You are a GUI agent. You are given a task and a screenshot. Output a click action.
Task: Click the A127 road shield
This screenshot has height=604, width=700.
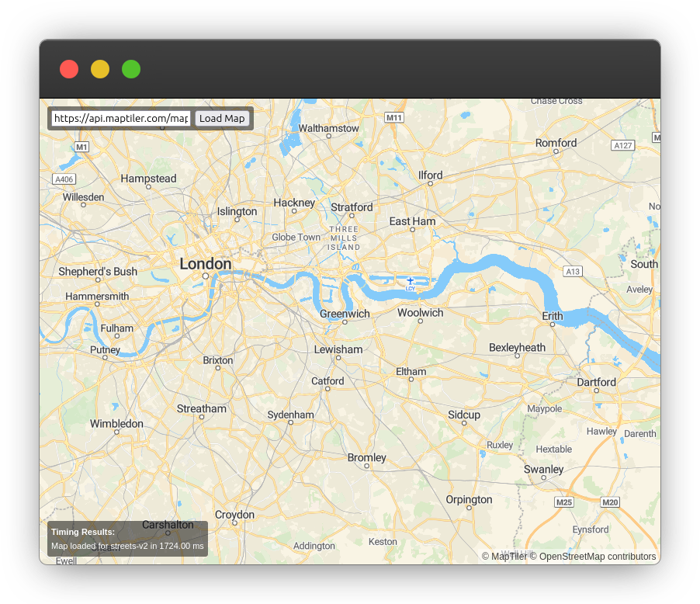tap(622, 146)
